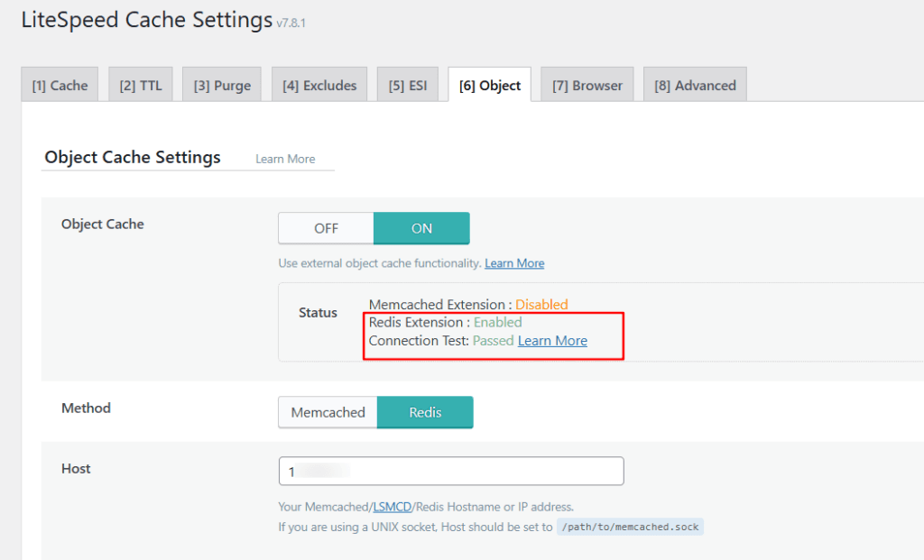Open the [7] Browser cache tab
924x560 pixels.
coord(587,84)
